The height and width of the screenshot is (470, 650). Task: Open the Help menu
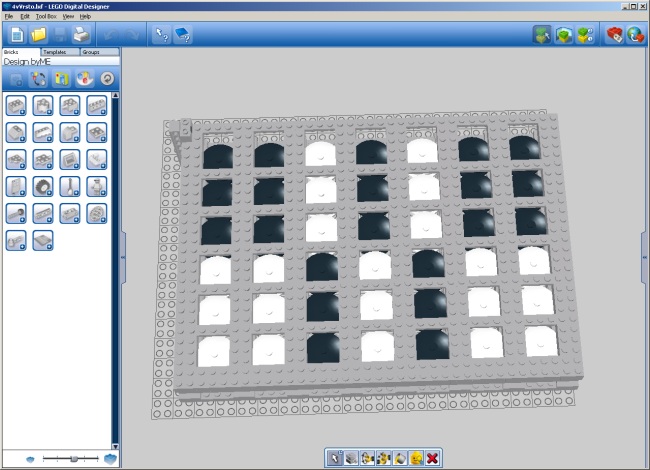click(85, 17)
